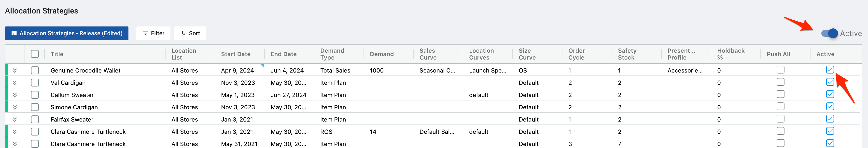Select the Val Cardigan row checkbox
The image size is (868, 148).
pos(35,83)
